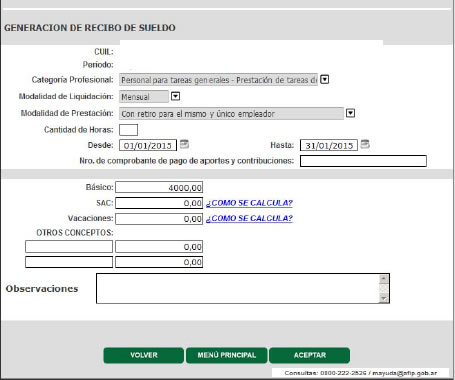This screenshot has width=455, height=380.
Task: Click Observaciones scrollbar down arrow
Action: 384,298
